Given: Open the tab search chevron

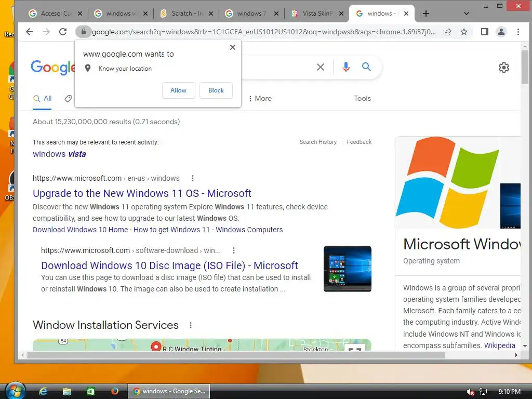Looking at the screenshot, I should [x=466, y=14].
